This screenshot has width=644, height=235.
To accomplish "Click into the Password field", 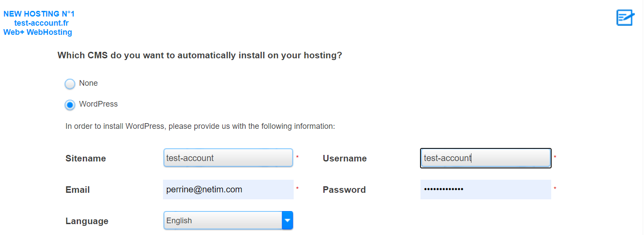I will (486, 189).
